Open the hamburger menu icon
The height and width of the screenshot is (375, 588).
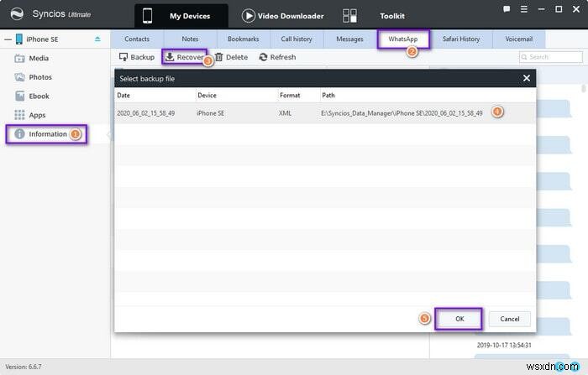point(524,9)
